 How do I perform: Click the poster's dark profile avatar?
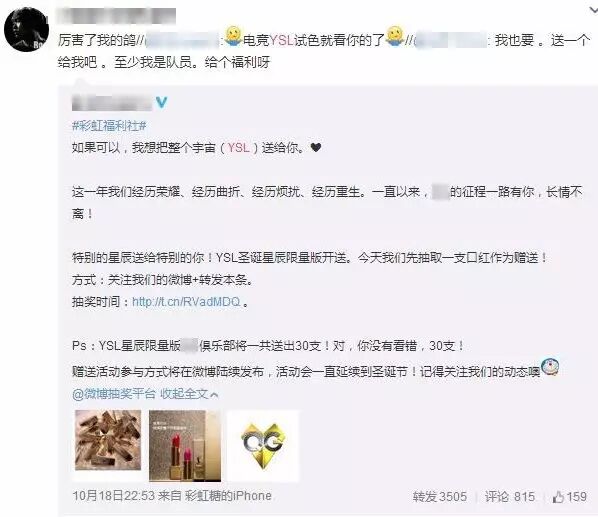[x=26, y=29]
